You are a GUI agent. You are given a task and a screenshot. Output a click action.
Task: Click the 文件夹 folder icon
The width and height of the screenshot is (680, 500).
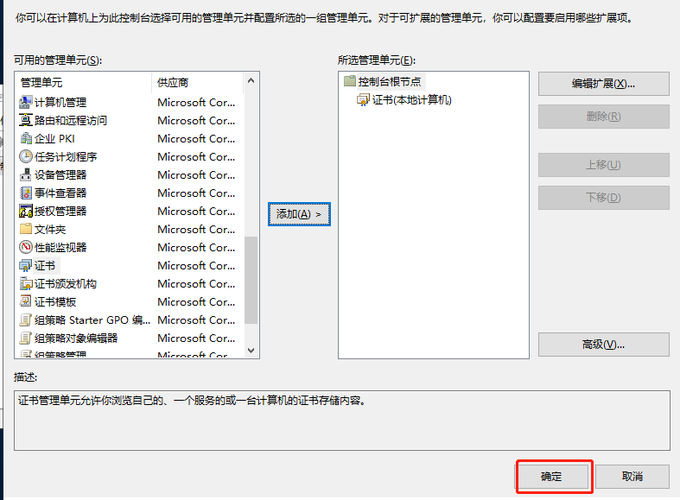26,229
